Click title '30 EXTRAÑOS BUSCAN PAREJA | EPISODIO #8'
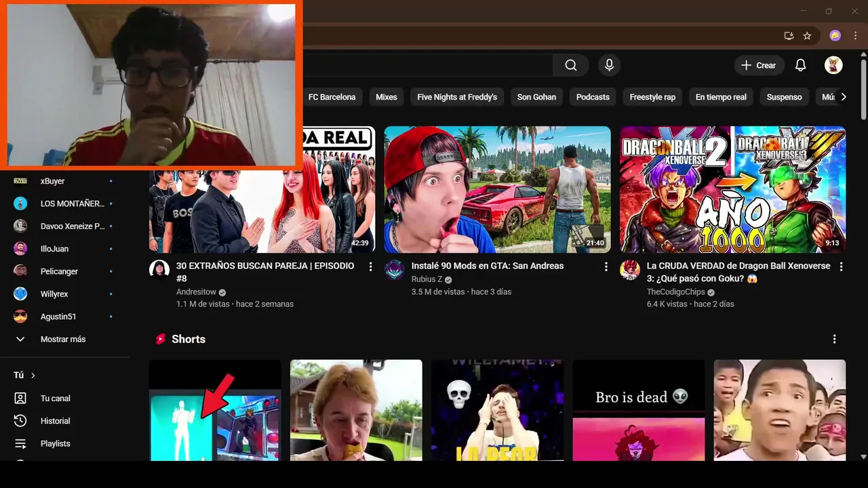The height and width of the screenshot is (488, 868). [265, 272]
